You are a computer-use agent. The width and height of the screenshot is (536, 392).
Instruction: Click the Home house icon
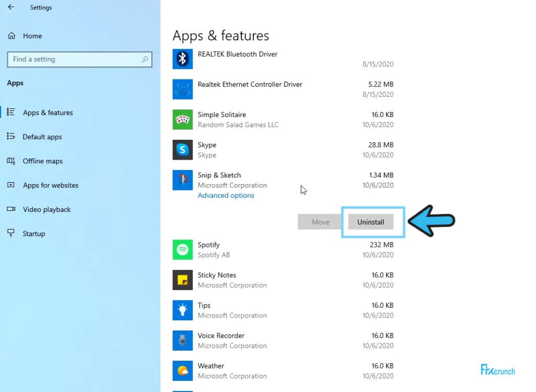(x=12, y=36)
